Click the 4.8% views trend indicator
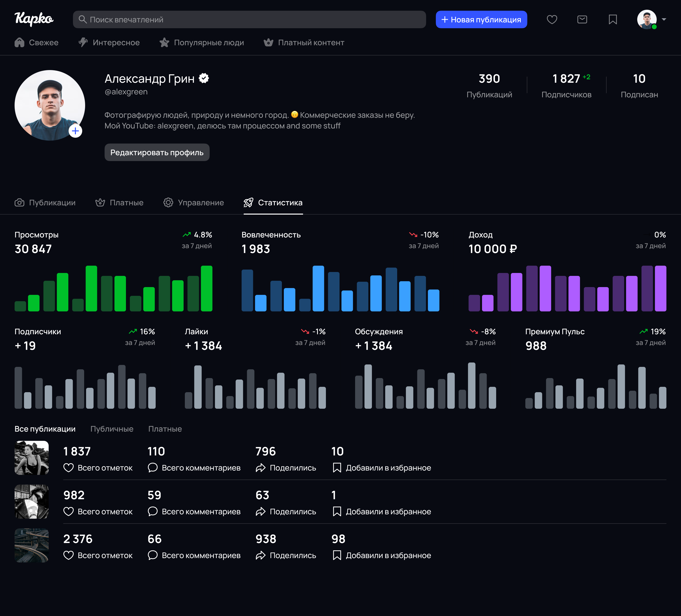The width and height of the screenshot is (681, 616). point(197,235)
